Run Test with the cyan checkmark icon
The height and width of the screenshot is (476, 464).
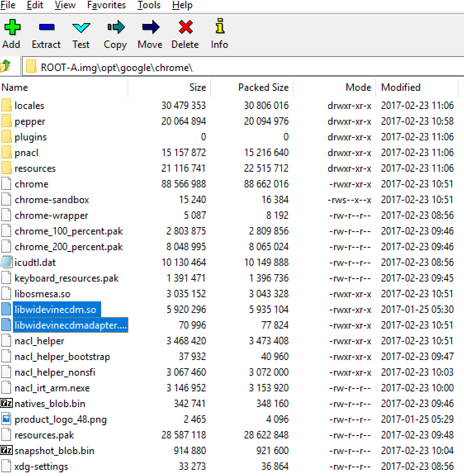point(81,28)
